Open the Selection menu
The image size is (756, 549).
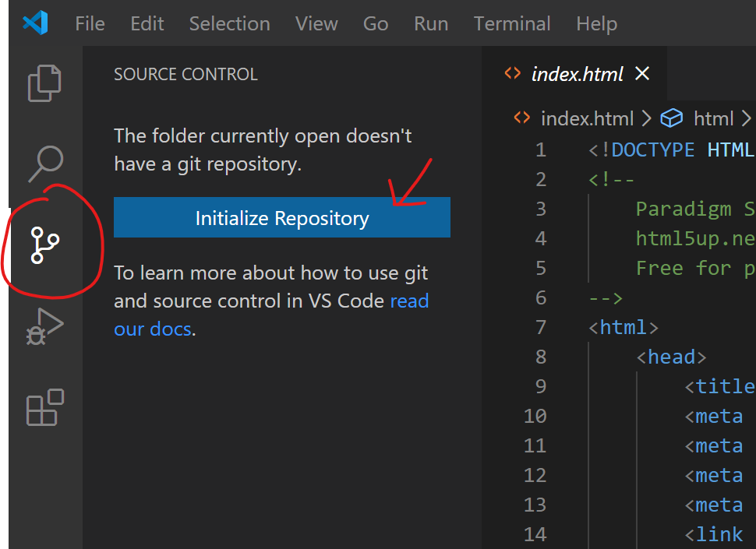tap(229, 24)
